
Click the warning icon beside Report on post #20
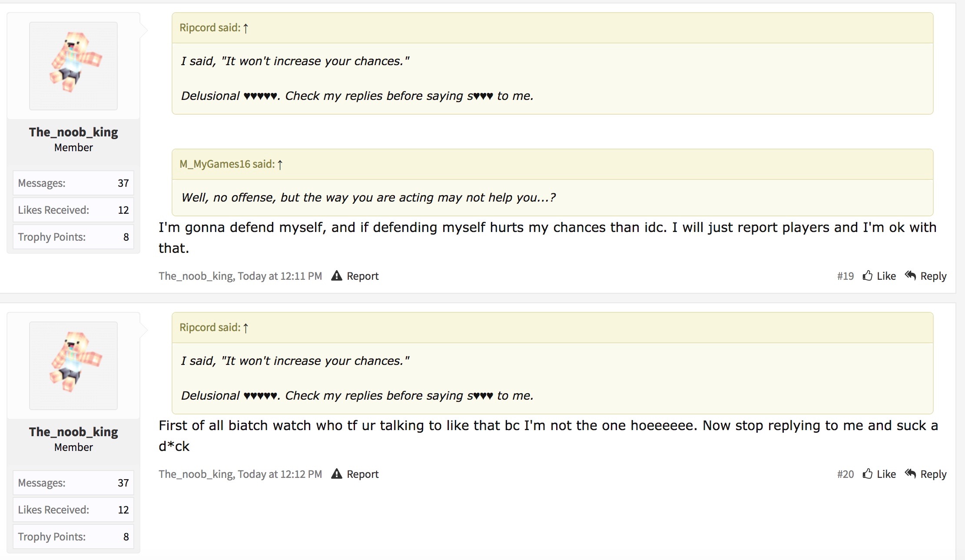pos(337,474)
